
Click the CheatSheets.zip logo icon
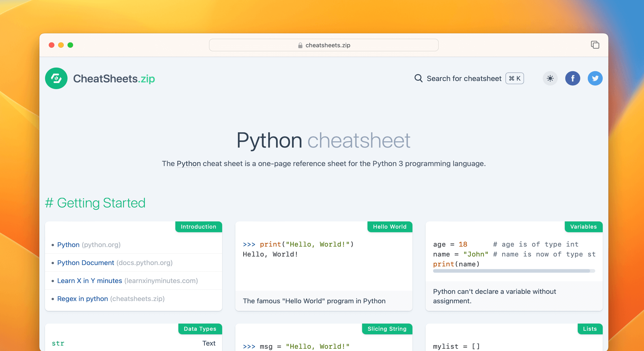click(56, 78)
